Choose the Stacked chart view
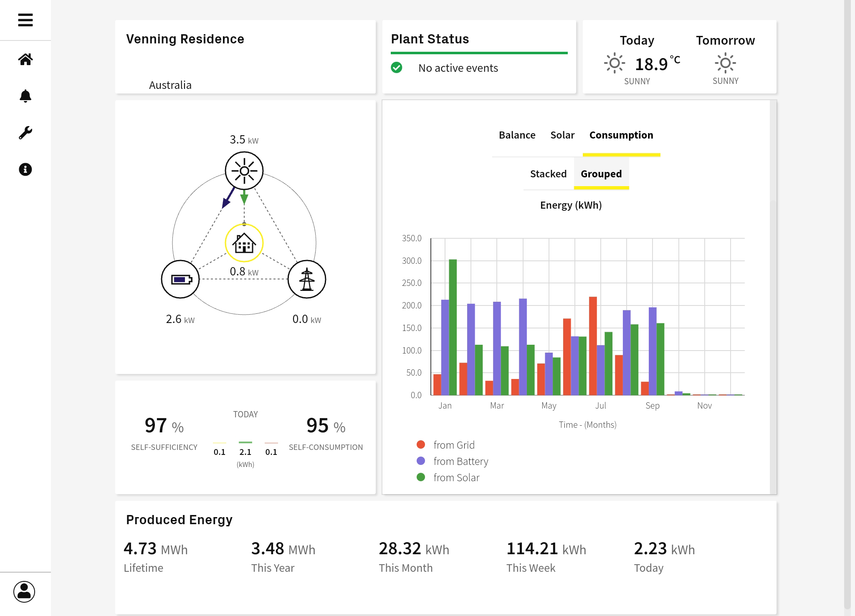The width and height of the screenshot is (855, 616). click(x=548, y=174)
